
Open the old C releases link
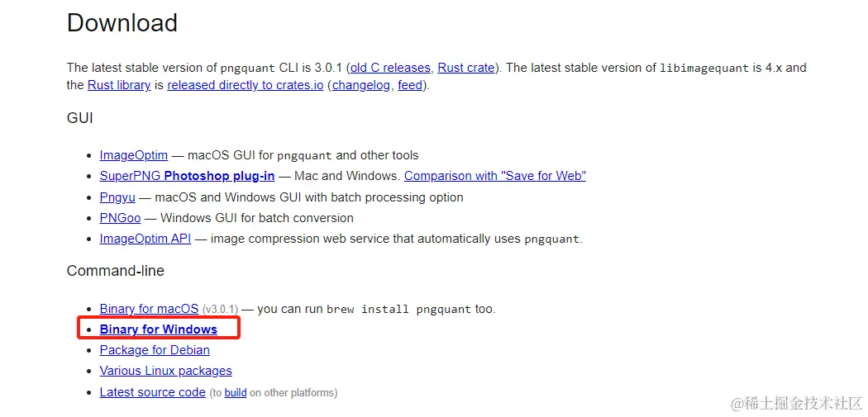[x=390, y=68]
